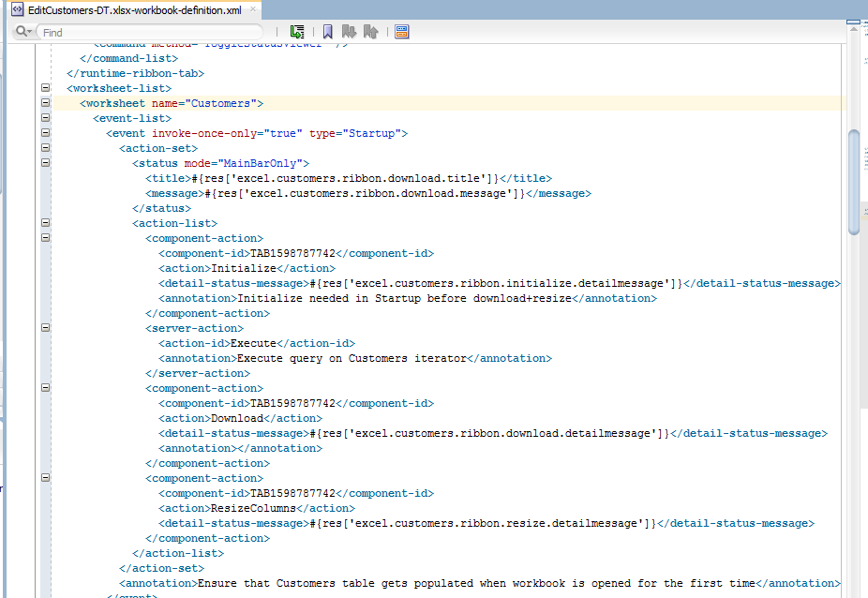Collapse the Startup event element
Viewport: 868px width, 598px height.
45,132
